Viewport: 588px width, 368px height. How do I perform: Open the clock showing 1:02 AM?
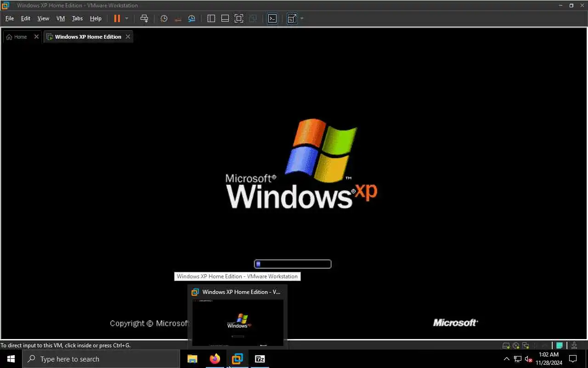click(548, 359)
